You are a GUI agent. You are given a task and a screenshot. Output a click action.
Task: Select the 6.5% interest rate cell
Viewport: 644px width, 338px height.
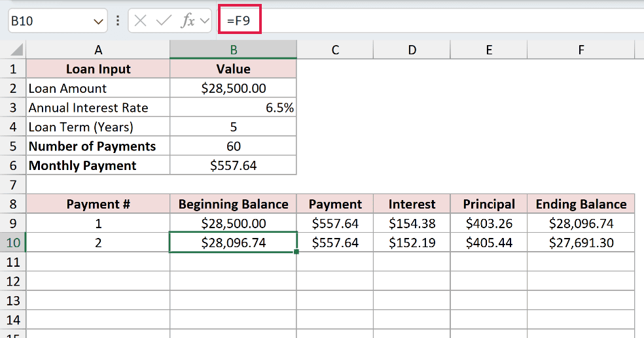(233, 107)
